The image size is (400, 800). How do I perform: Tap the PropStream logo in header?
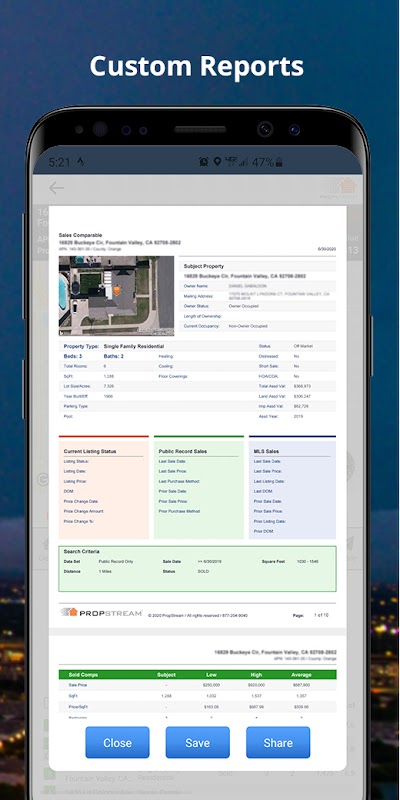(338, 189)
